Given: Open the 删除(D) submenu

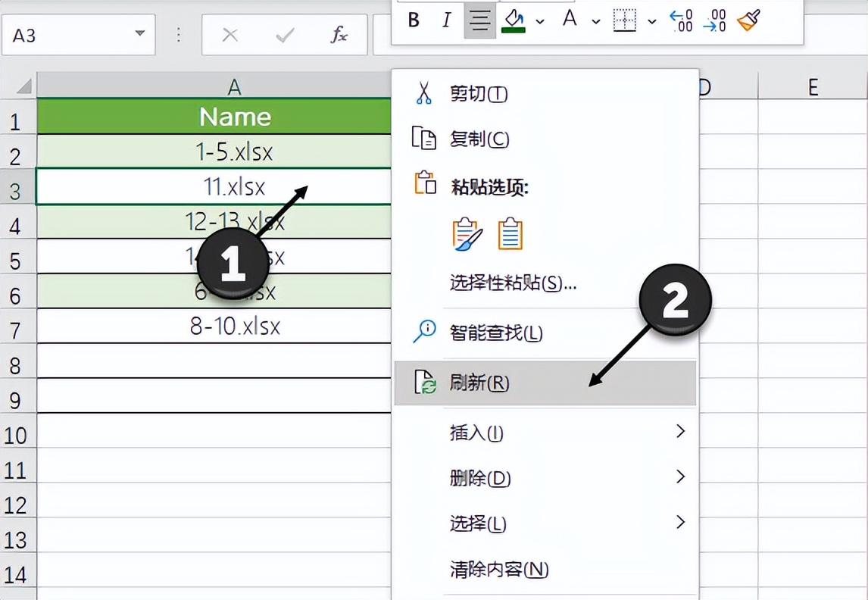Looking at the screenshot, I should tap(545, 477).
